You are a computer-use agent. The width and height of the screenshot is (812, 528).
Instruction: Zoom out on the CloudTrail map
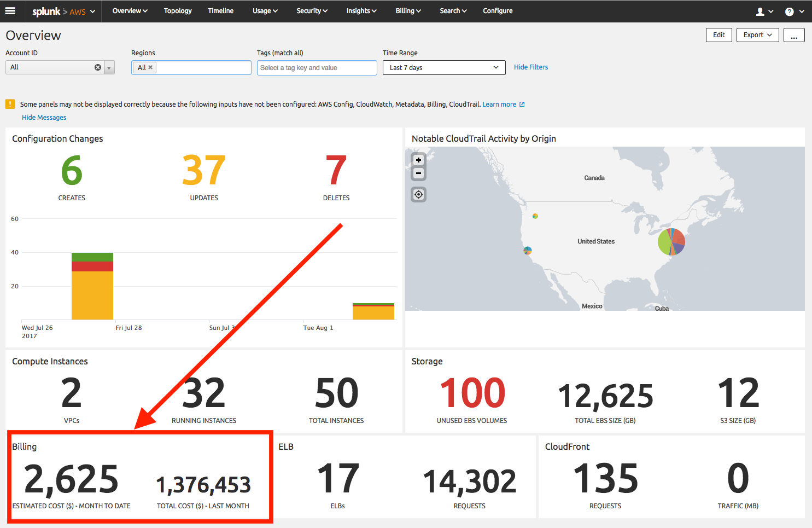[418, 173]
